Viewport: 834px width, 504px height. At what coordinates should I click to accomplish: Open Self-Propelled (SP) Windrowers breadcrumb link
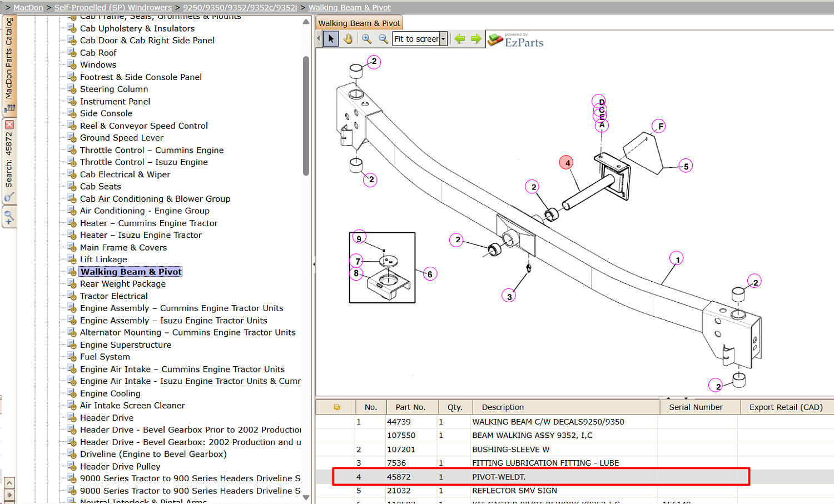click(113, 8)
